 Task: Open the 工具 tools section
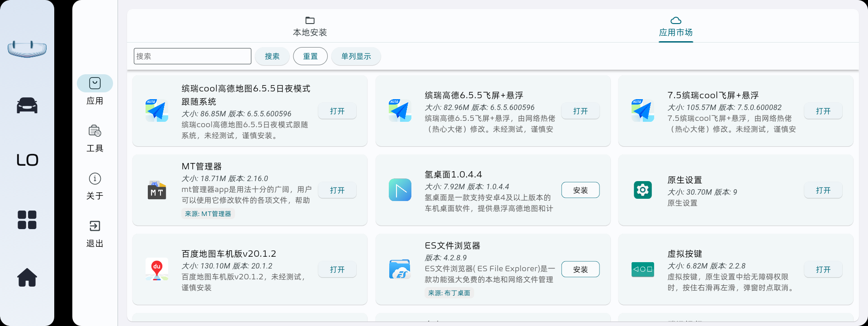95,139
